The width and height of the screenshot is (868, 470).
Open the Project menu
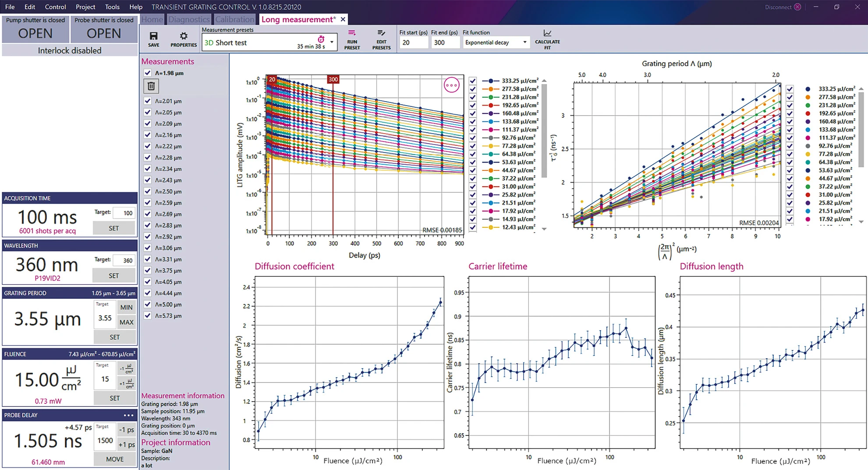(85, 7)
